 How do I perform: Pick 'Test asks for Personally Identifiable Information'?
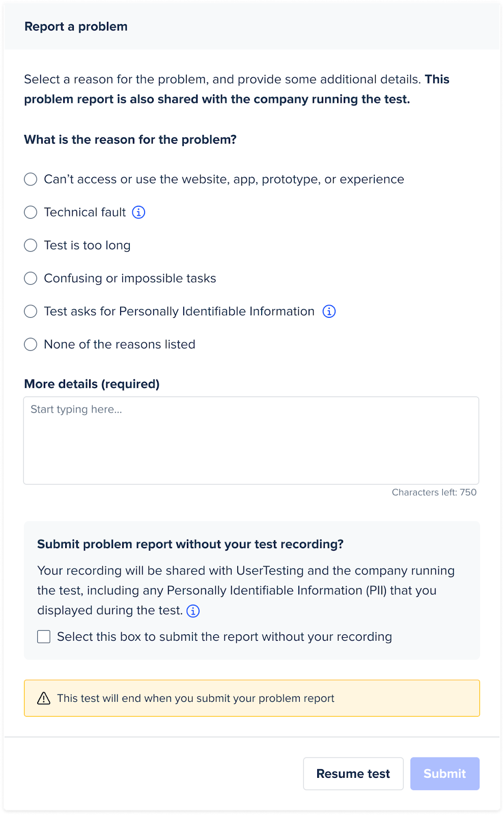(x=31, y=311)
